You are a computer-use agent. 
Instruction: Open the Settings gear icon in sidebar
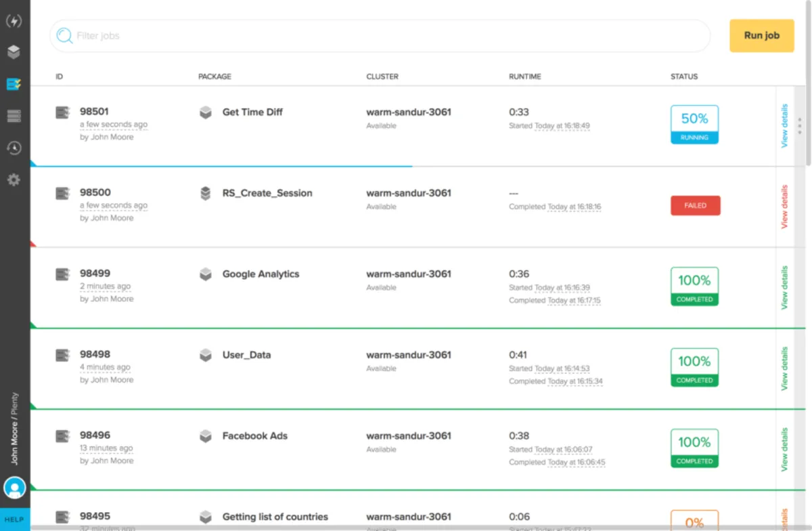click(x=14, y=179)
